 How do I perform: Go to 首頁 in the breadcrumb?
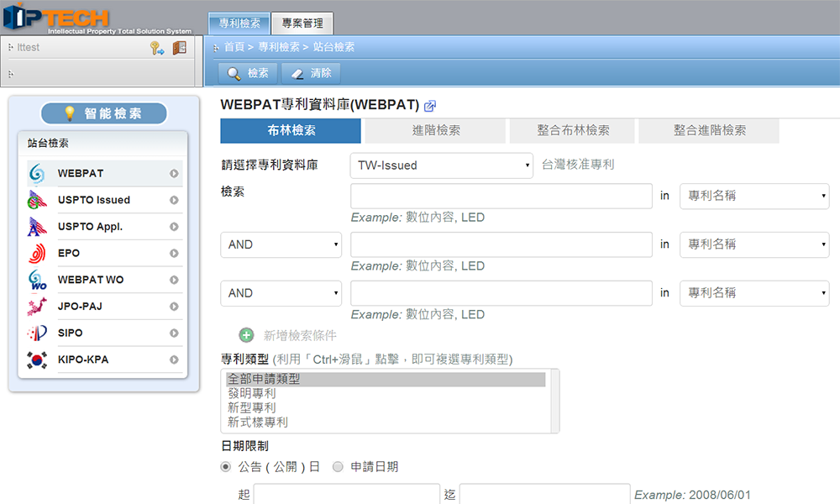[x=234, y=47]
